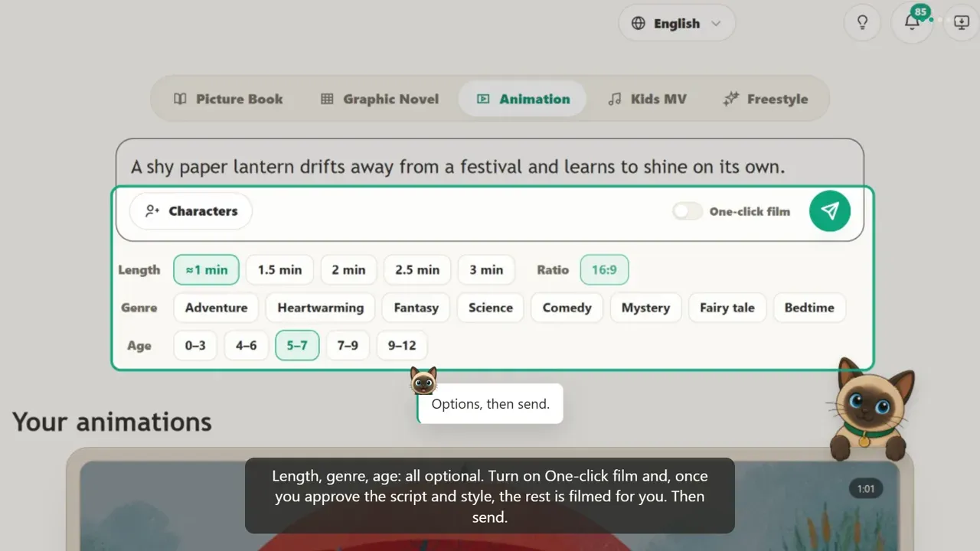Image resolution: width=980 pixels, height=551 pixels.
Task: Toggle the One-click film switch
Action: 688,211
